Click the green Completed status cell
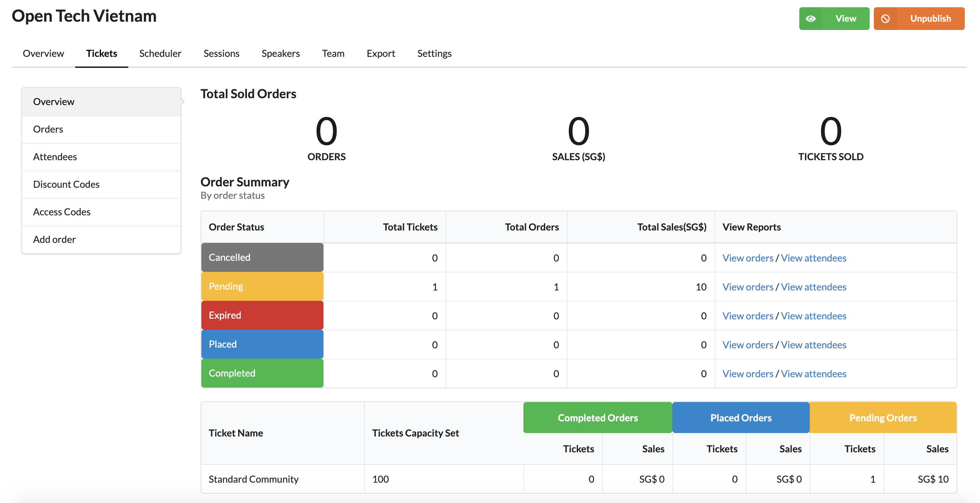This screenshot has width=980, height=503. [x=262, y=373]
